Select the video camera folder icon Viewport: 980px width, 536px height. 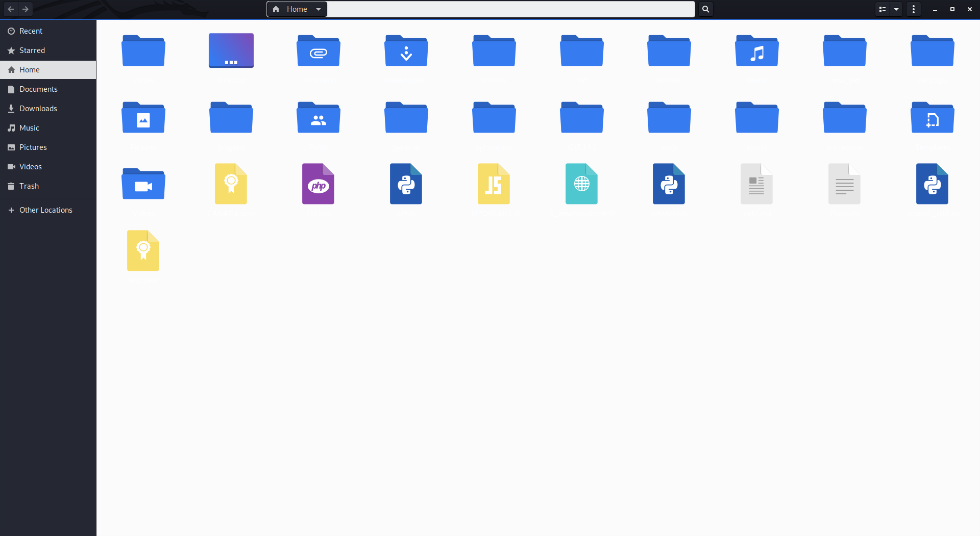(143, 184)
